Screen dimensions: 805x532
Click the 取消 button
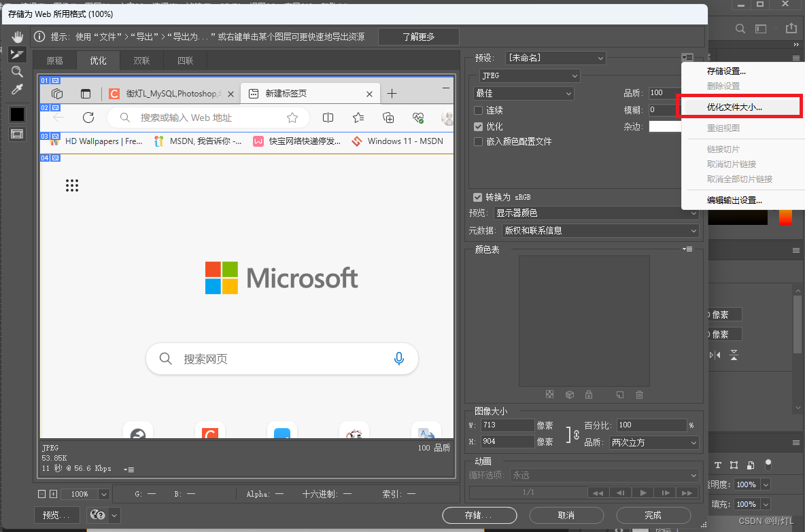pos(566,515)
